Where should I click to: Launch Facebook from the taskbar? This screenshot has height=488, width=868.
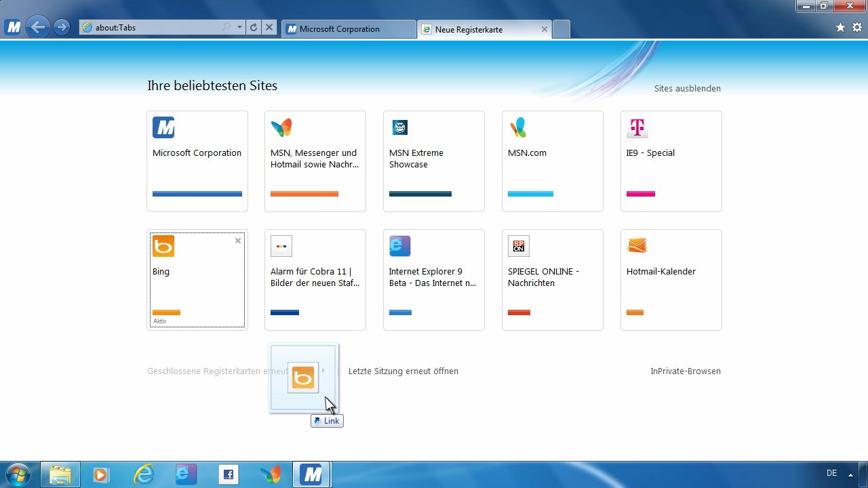pyautogui.click(x=229, y=474)
